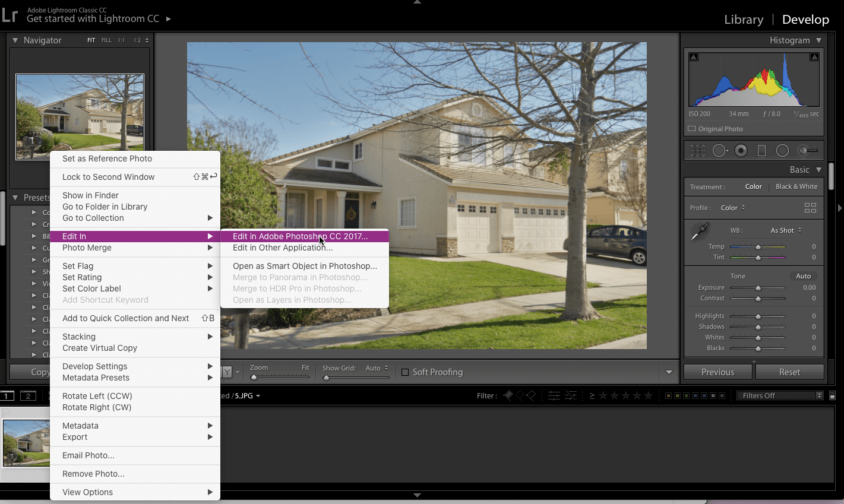
Task: Toggle the Original Photo checkbox
Action: [x=691, y=129]
